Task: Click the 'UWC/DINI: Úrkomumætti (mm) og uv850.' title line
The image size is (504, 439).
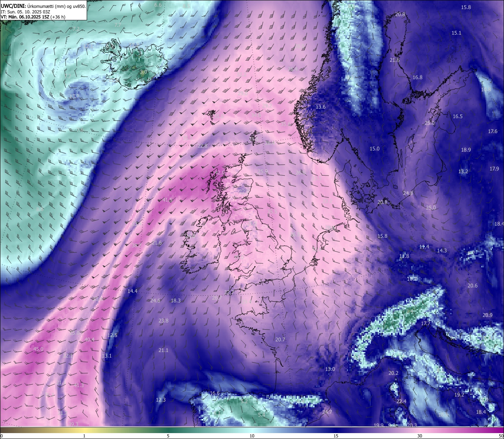Action: [43, 6]
